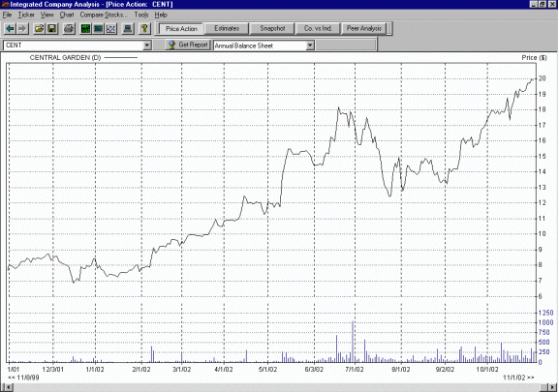Click the Get Report button
The image size is (559, 392).
[188, 45]
